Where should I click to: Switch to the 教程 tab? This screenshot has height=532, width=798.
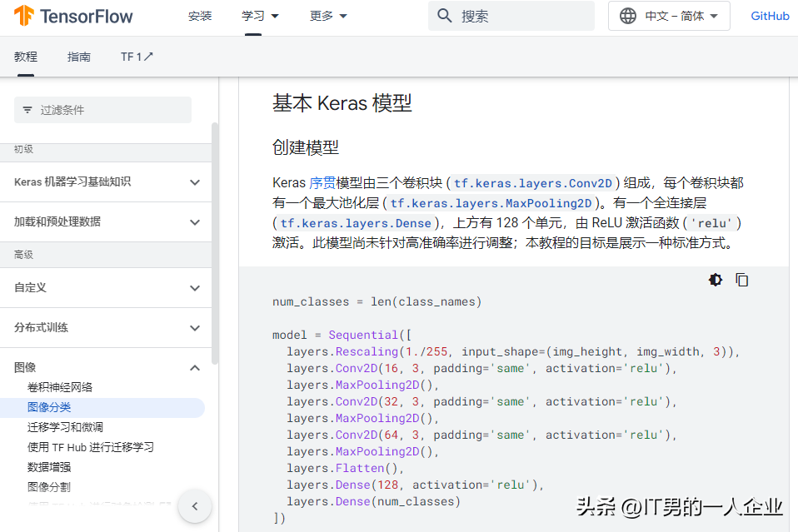click(x=26, y=57)
